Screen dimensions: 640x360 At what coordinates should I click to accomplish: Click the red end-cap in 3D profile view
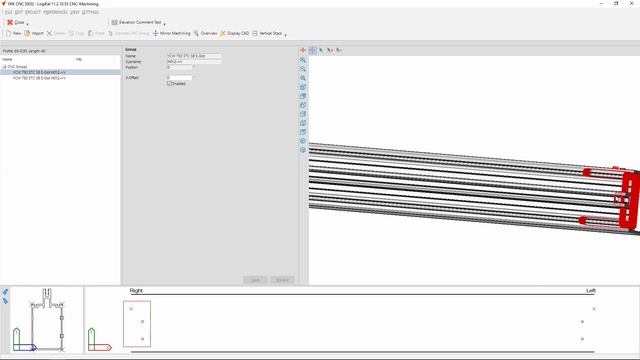(629, 200)
